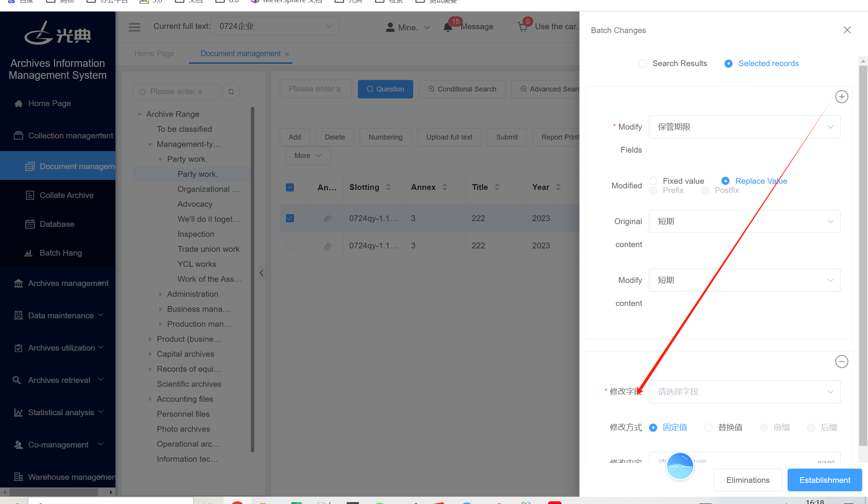The image size is (868, 504).
Task: Add a new batch change rule with plus icon
Action: [x=841, y=96]
